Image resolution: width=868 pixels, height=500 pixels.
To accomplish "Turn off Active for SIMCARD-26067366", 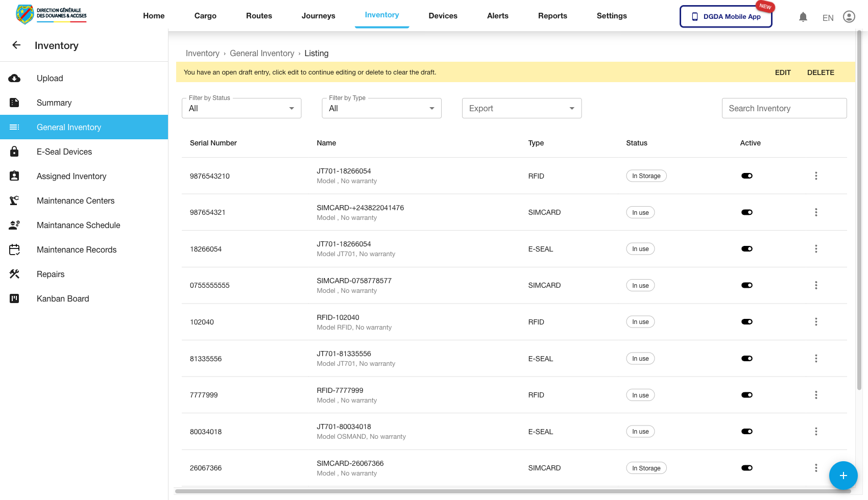I will pos(747,467).
